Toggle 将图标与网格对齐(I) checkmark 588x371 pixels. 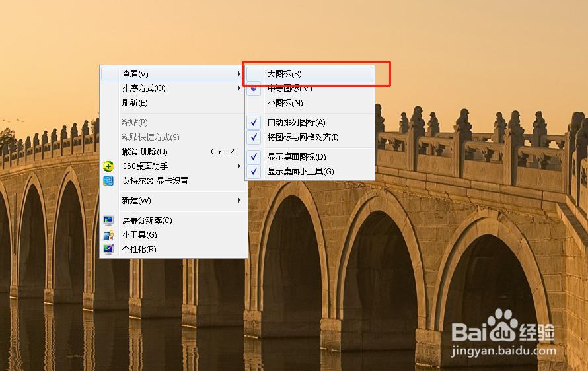coord(254,137)
